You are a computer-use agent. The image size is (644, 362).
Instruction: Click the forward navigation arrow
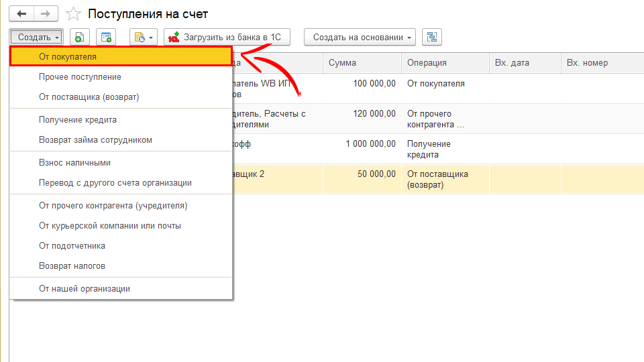tap(45, 13)
